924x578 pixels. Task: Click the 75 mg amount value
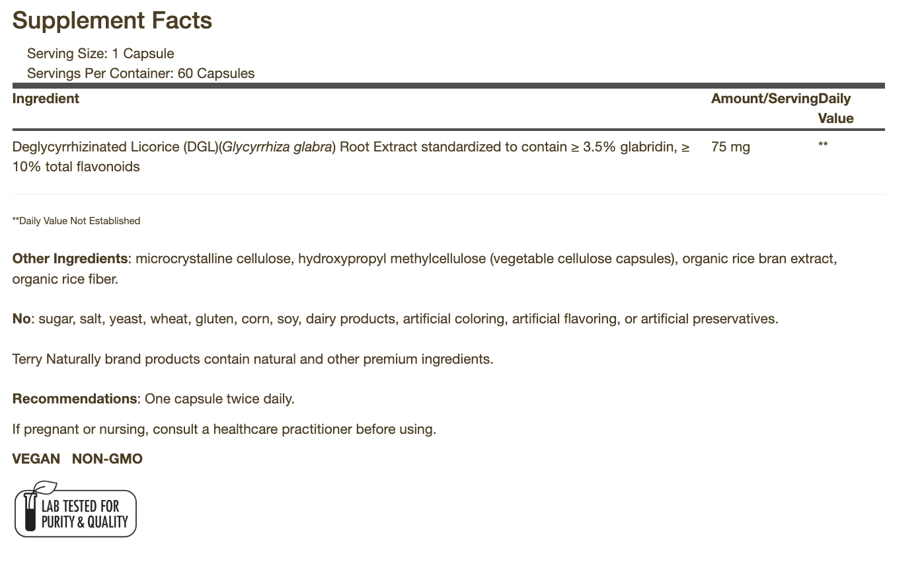click(730, 147)
